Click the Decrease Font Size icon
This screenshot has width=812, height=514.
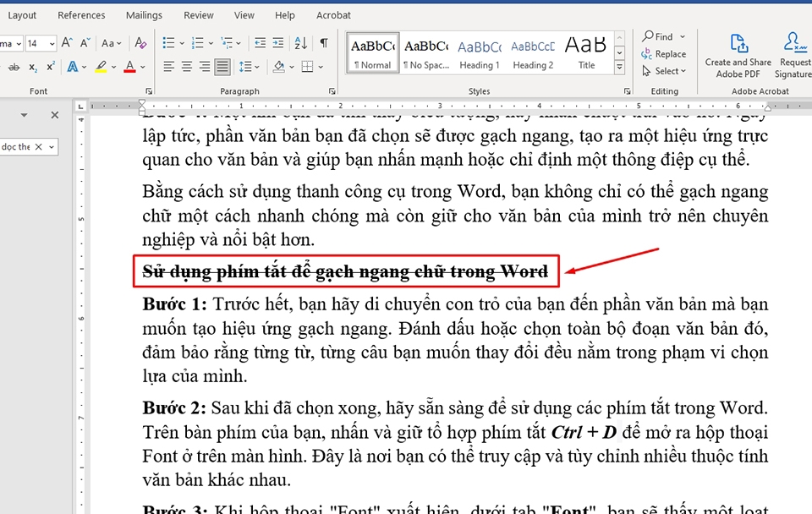point(85,43)
